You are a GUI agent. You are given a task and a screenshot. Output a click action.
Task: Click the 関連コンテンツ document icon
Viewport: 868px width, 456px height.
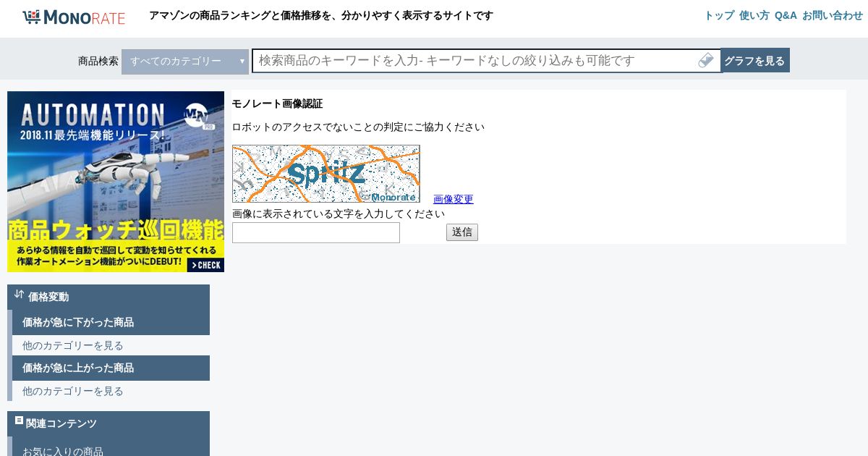click(x=20, y=421)
